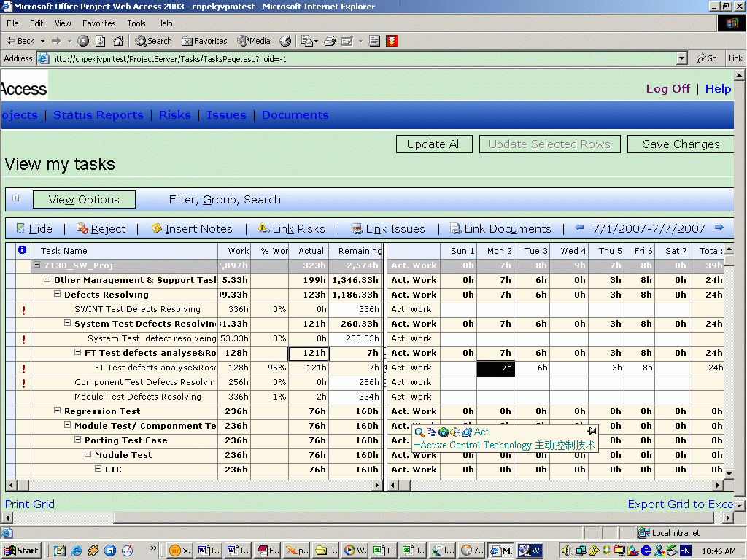The width and height of the screenshot is (747, 560).
Task: Collapse the Defects Resolving group
Action: tap(57, 294)
